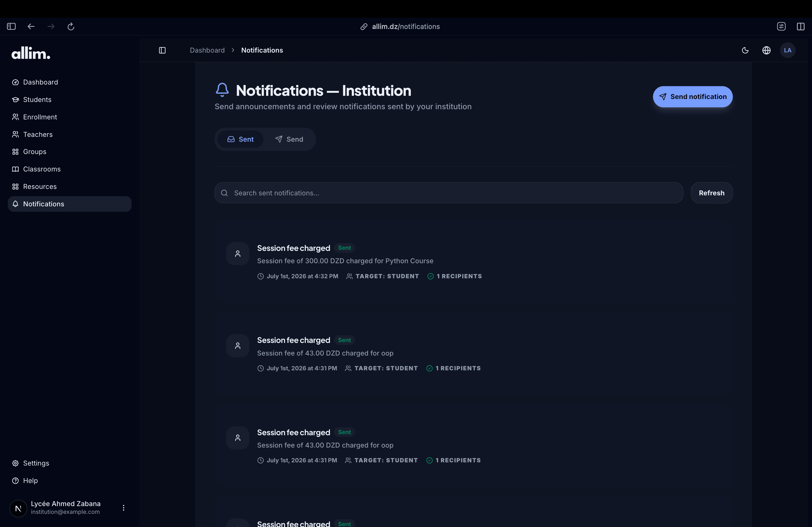
Task: Switch to the Send tab
Action: 289,139
